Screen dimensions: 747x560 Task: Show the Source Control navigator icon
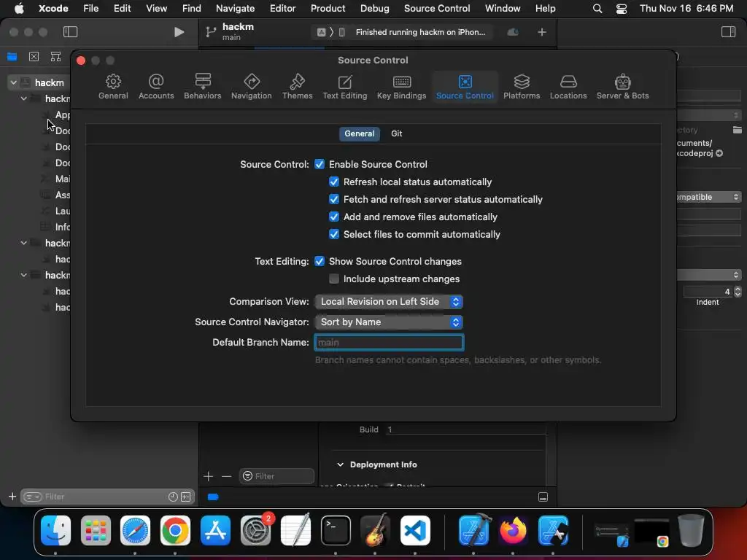tap(34, 57)
